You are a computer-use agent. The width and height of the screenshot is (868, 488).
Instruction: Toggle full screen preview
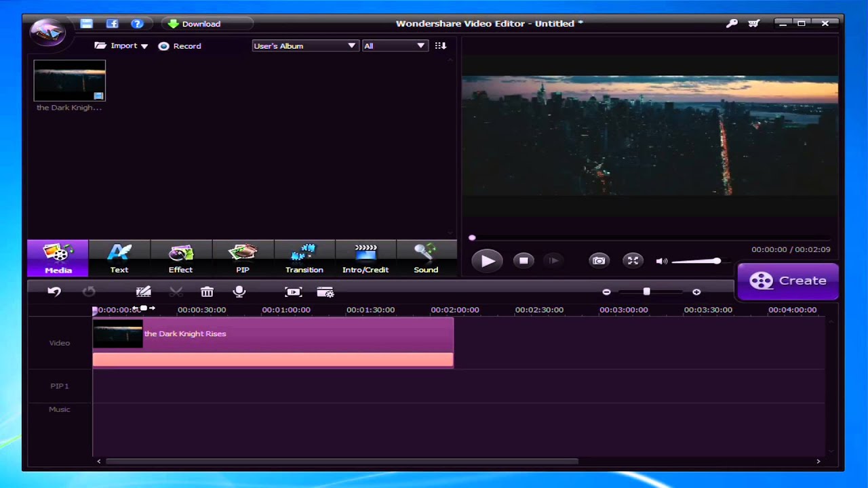point(633,260)
